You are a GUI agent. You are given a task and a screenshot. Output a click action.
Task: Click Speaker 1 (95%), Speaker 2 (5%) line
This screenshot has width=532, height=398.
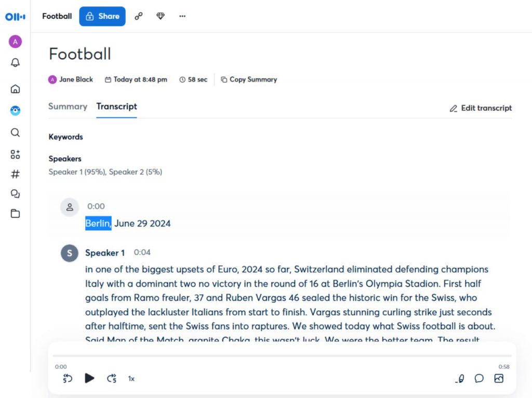pos(105,172)
